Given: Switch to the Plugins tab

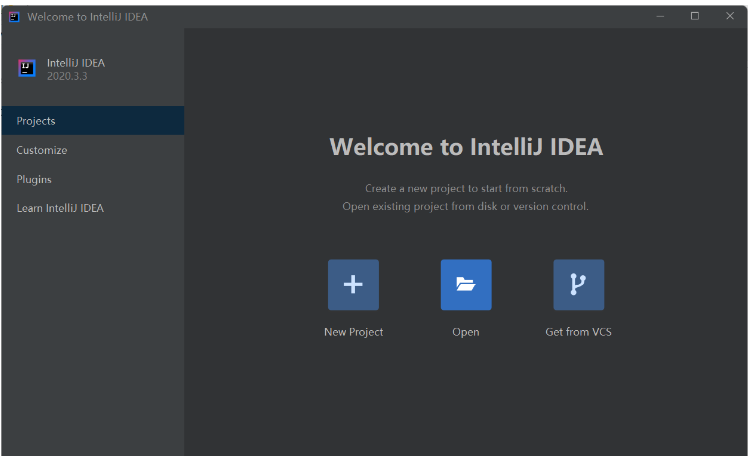Looking at the screenshot, I should tap(93, 179).
